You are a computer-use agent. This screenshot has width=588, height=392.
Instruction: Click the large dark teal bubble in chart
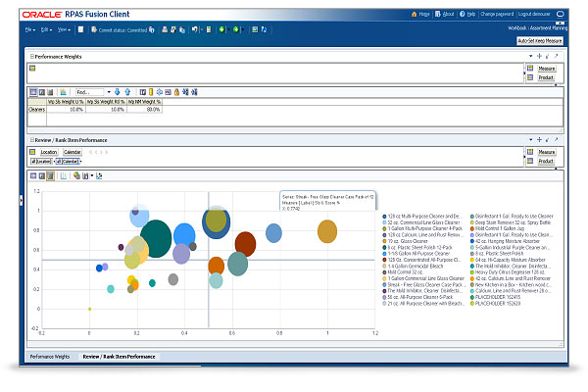click(x=156, y=238)
